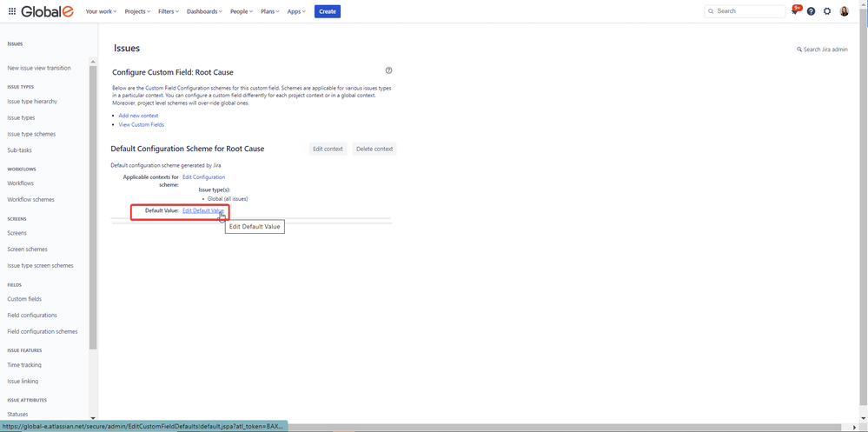Click the sidebar scrollbar down arrow
The width and height of the screenshot is (868, 432).
(93, 418)
